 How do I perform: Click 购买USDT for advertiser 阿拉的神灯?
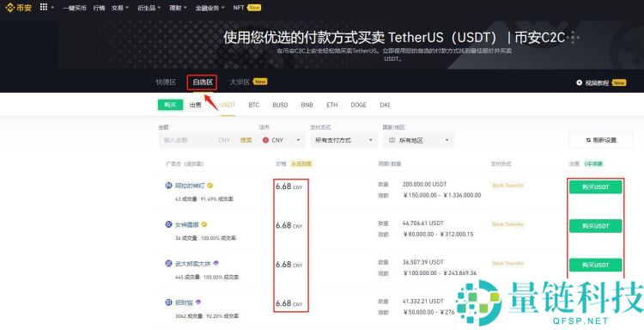coord(596,187)
